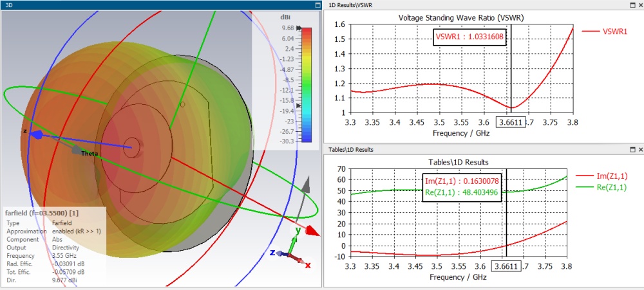
Task: Click the 9.68 maximum value on color scale
Action: (x=287, y=28)
